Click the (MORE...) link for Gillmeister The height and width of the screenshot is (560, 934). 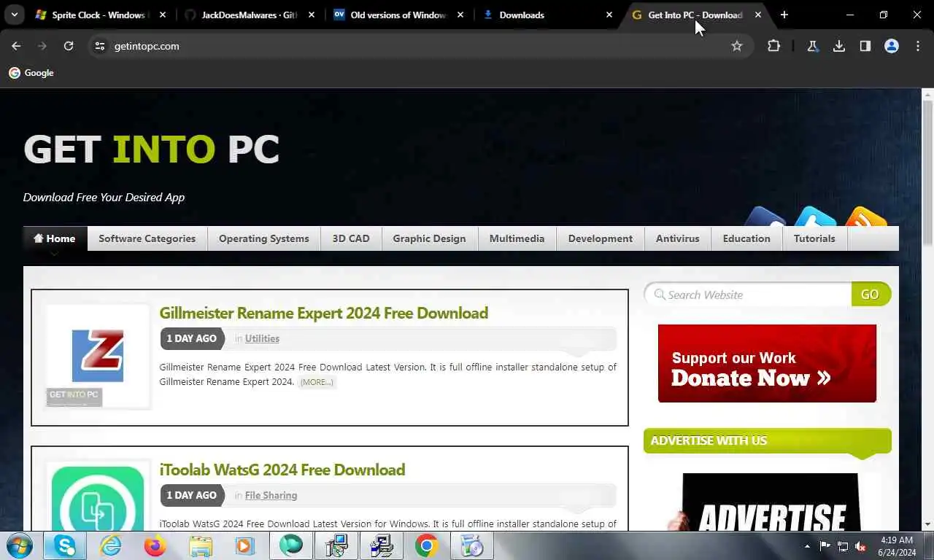(317, 382)
